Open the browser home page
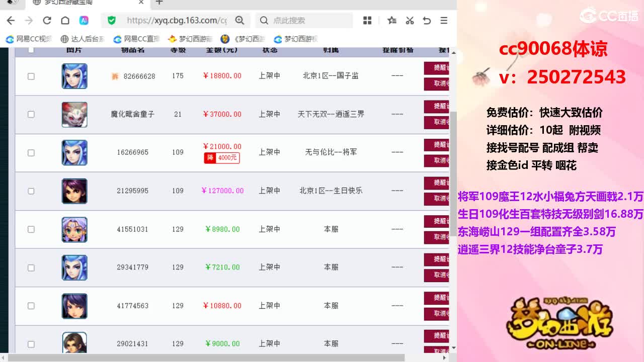 (65, 21)
